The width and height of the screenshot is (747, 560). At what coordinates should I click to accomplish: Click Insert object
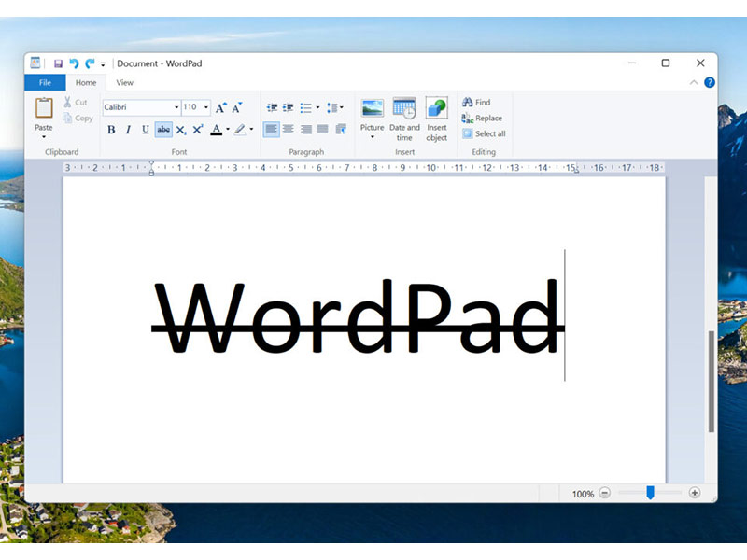pyautogui.click(x=436, y=119)
